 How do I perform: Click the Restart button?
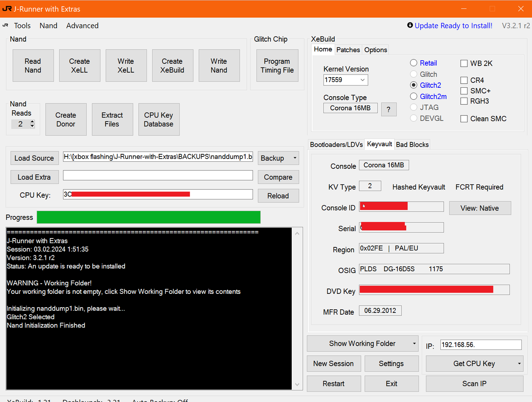click(333, 383)
